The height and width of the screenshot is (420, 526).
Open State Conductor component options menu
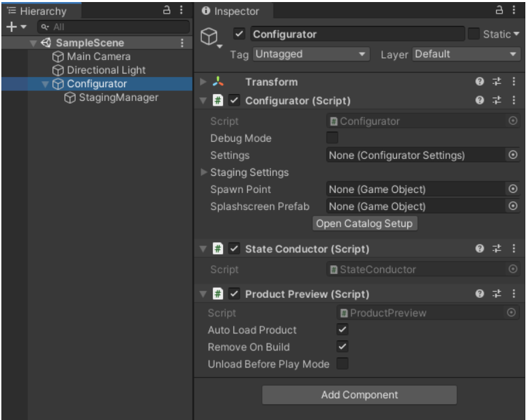[x=513, y=249]
